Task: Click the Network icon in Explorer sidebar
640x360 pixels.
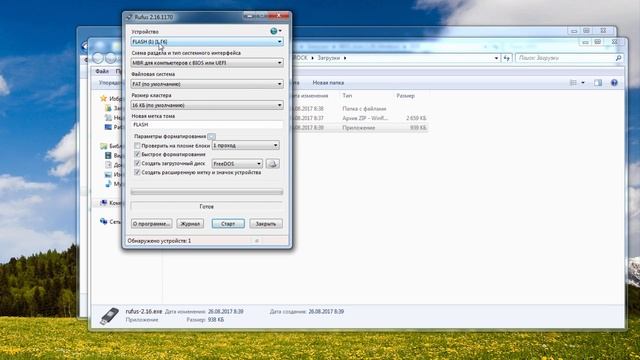Action: point(104,222)
